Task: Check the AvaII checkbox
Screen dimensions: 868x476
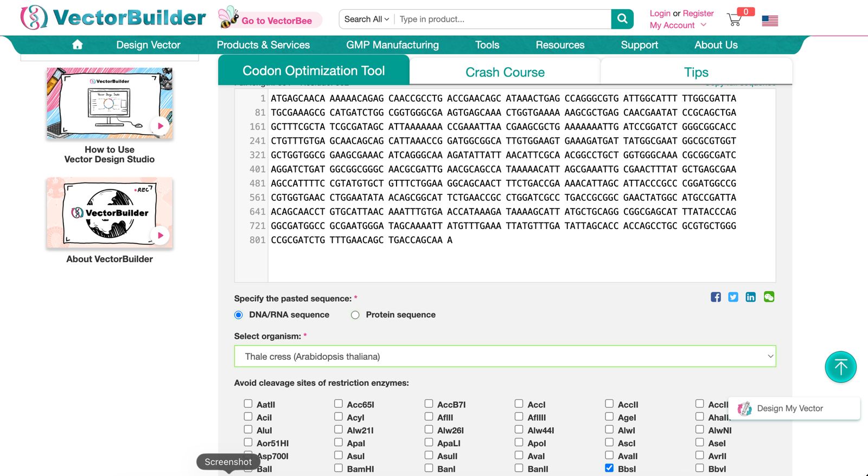Action: [609, 455]
